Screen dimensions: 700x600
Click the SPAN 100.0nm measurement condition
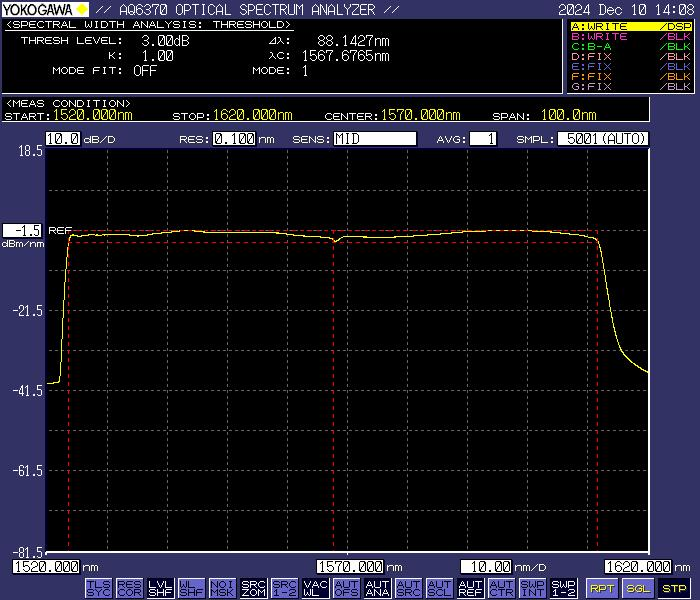544,116
